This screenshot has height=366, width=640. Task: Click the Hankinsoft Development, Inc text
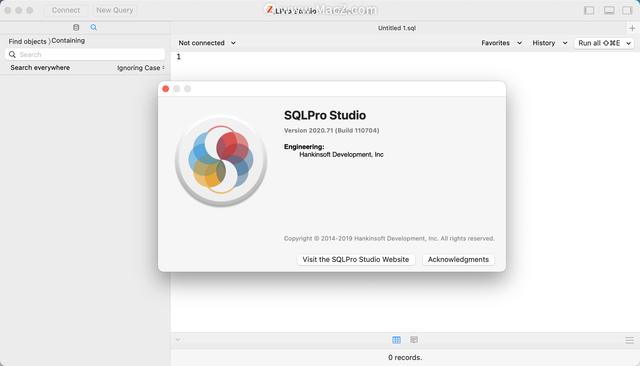coord(341,155)
